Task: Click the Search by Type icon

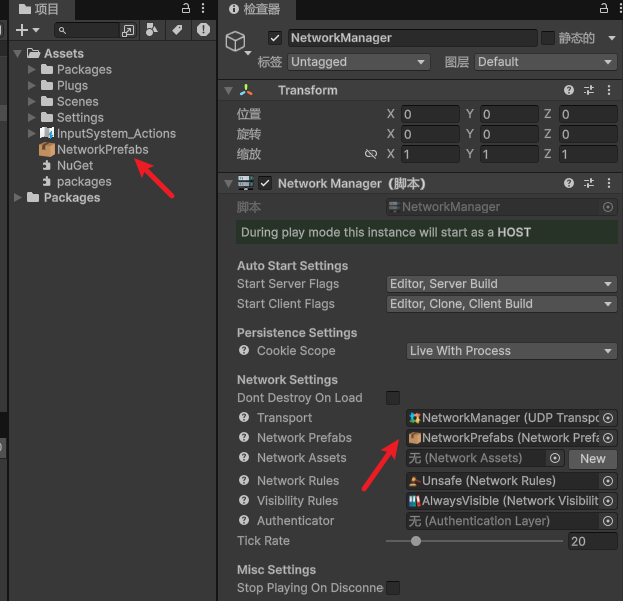Action: (x=151, y=29)
